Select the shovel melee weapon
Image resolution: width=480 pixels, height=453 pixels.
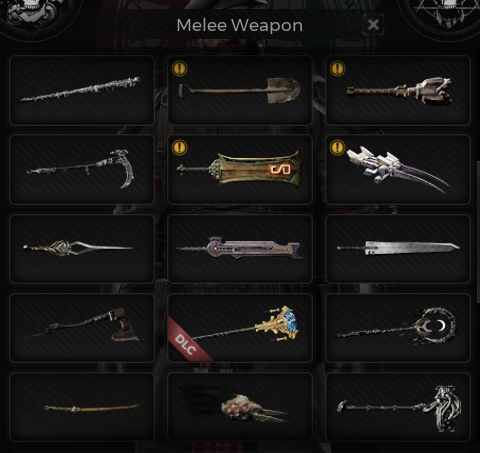[240, 90]
